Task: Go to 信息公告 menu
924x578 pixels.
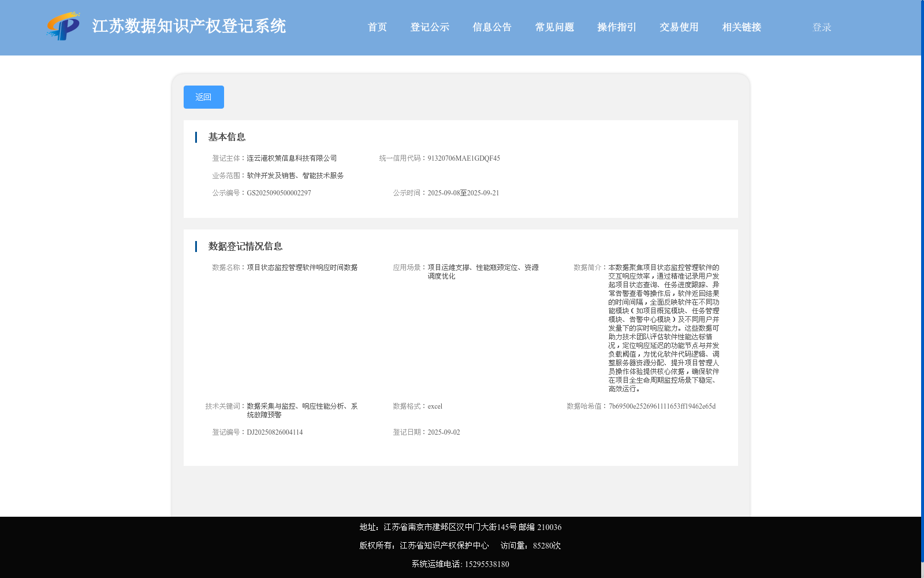Action: pyautogui.click(x=492, y=27)
